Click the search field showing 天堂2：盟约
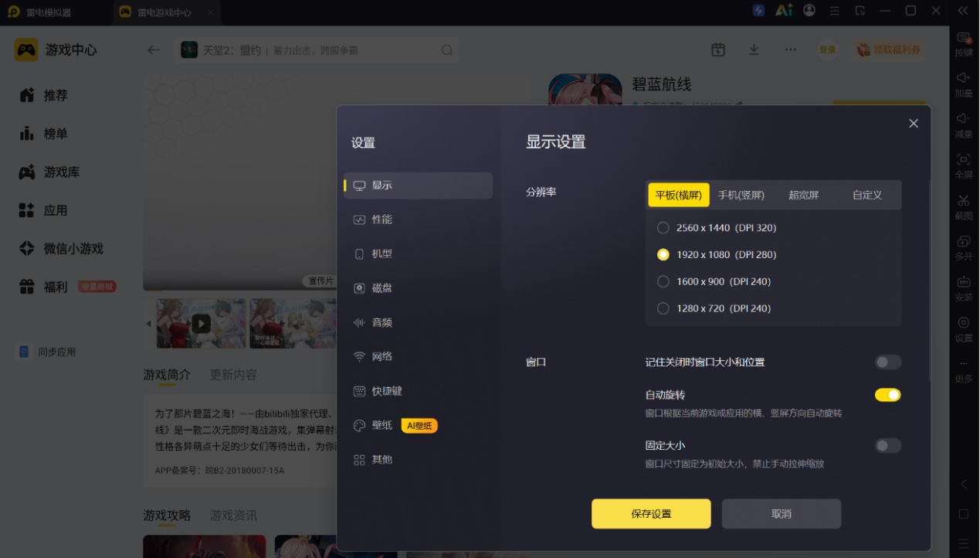The image size is (980, 558). pos(317,50)
